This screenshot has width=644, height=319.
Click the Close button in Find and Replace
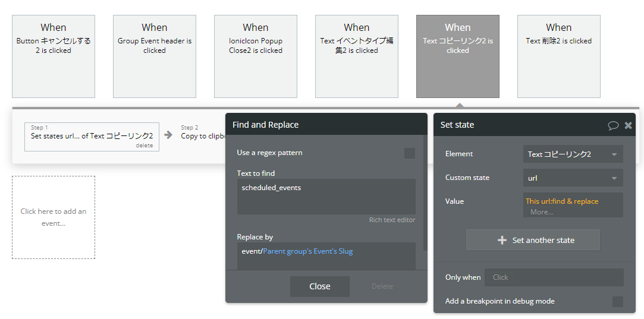pyautogui.click(x=319, y=286)
